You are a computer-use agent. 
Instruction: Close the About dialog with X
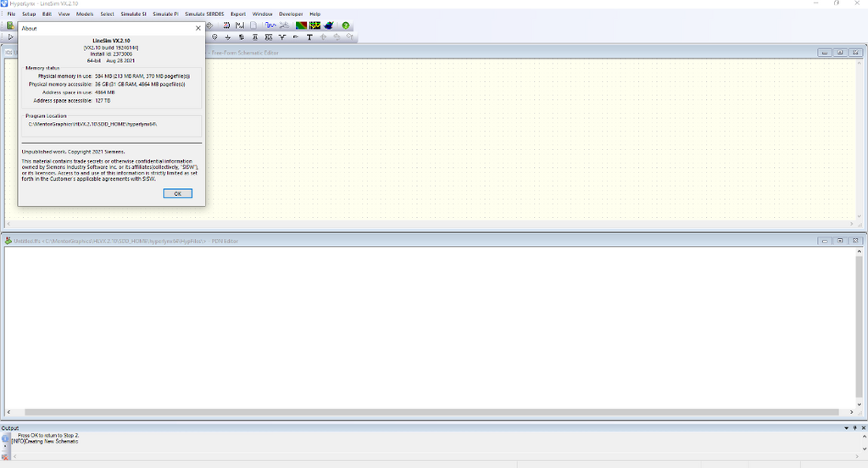198,28
